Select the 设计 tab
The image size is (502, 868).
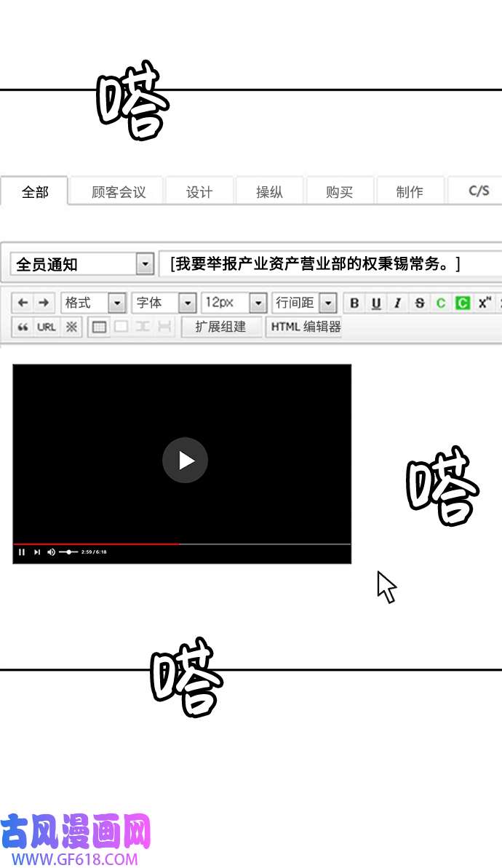199,192
